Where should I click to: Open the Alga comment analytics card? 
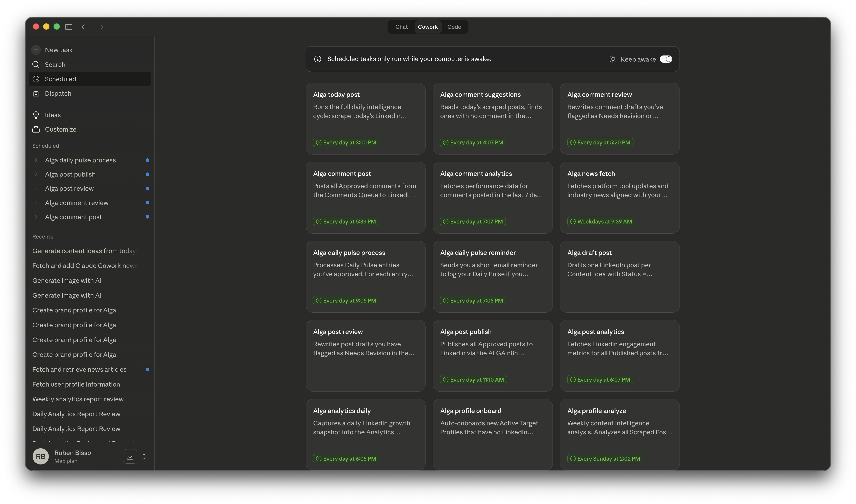click(x=492, y=198)
